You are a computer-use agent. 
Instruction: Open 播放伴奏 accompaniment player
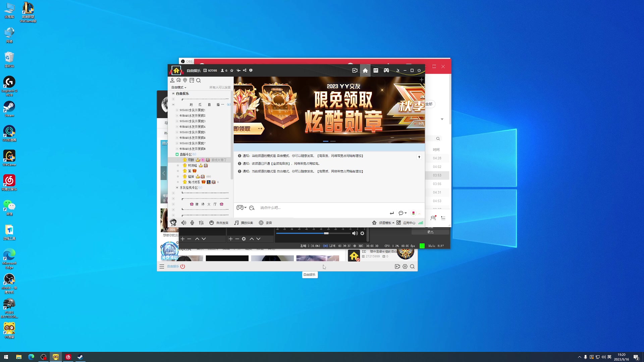pyautogui.click(x=244, y=223)
